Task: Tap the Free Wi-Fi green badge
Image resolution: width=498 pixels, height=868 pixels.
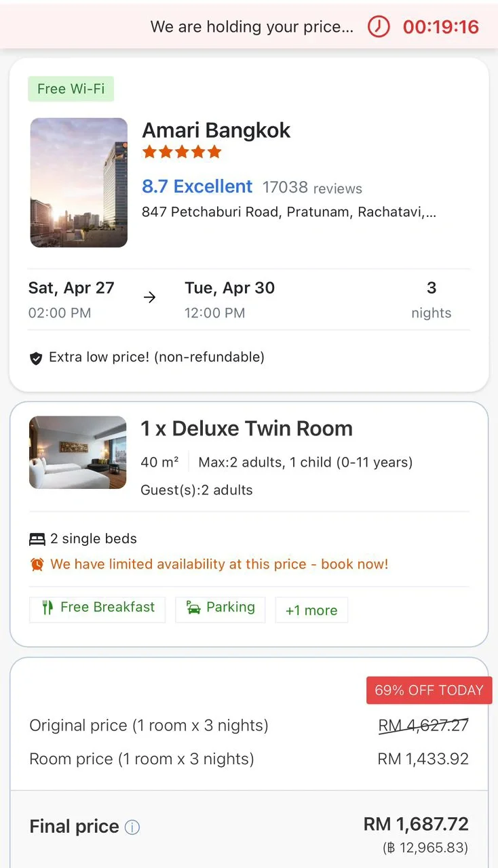Action: pos(71,89)
